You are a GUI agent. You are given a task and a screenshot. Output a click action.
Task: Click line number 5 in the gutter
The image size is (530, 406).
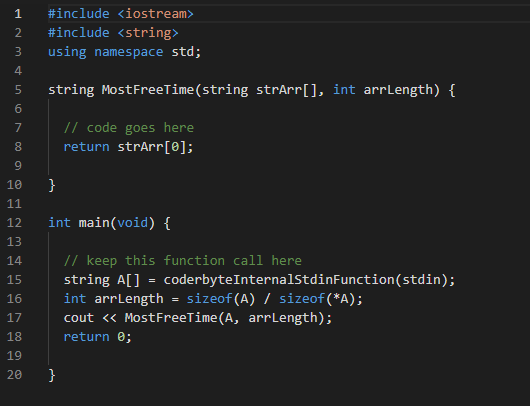point(18,90)
